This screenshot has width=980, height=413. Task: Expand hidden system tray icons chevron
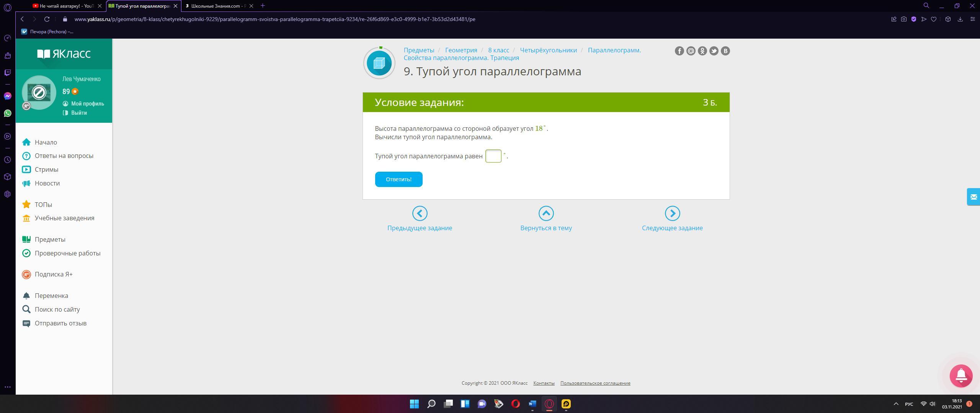click(x=896, y=404)
